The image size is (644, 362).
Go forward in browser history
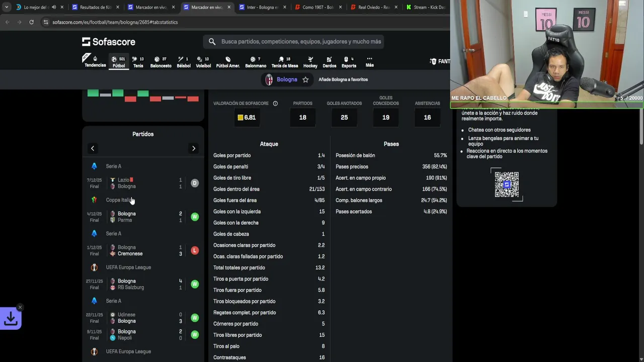point(20,22)
